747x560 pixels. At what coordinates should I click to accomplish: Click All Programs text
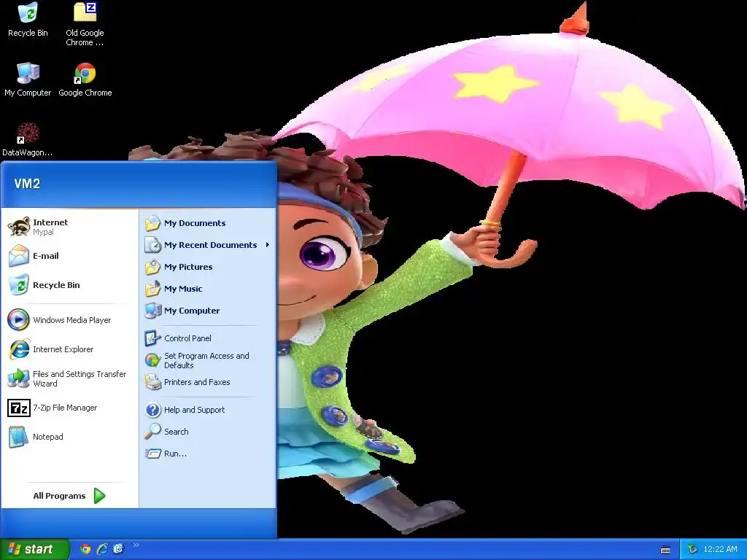(59, 496)
